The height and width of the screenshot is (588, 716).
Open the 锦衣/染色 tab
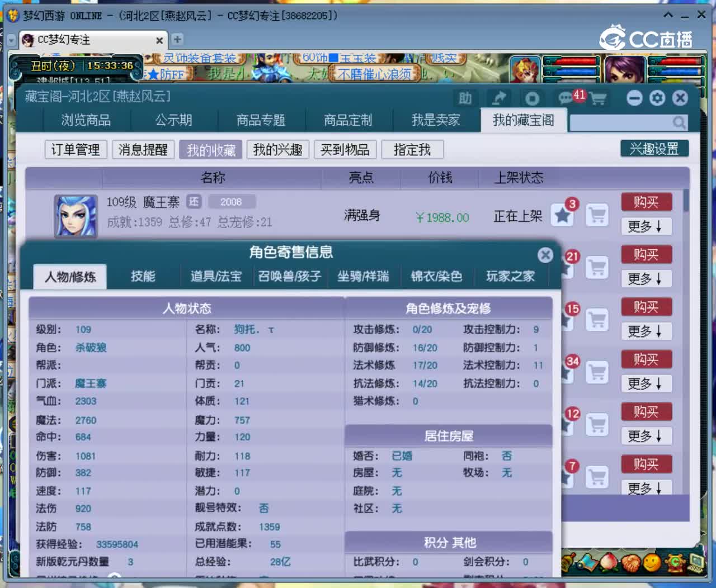[436, 276]
